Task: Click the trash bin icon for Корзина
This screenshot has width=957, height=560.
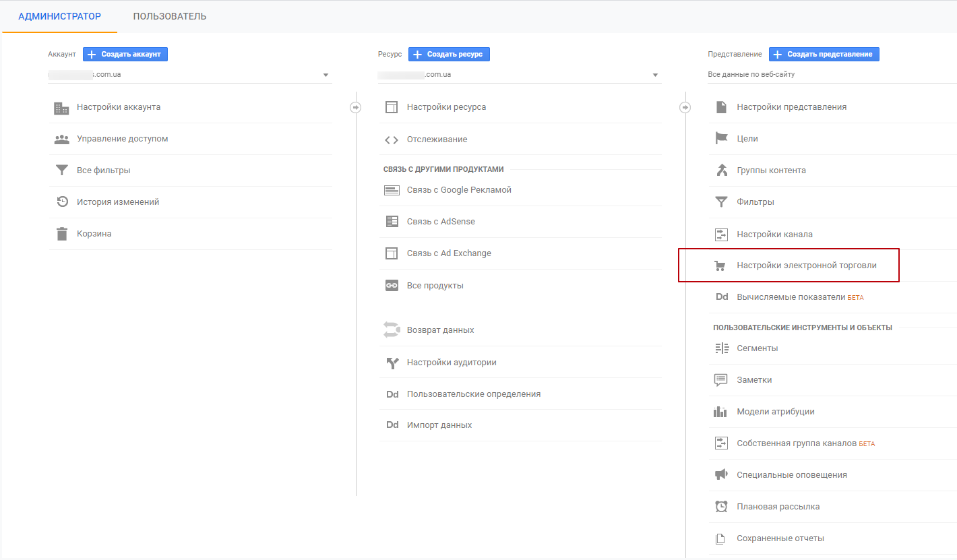Action: (62, 234)
